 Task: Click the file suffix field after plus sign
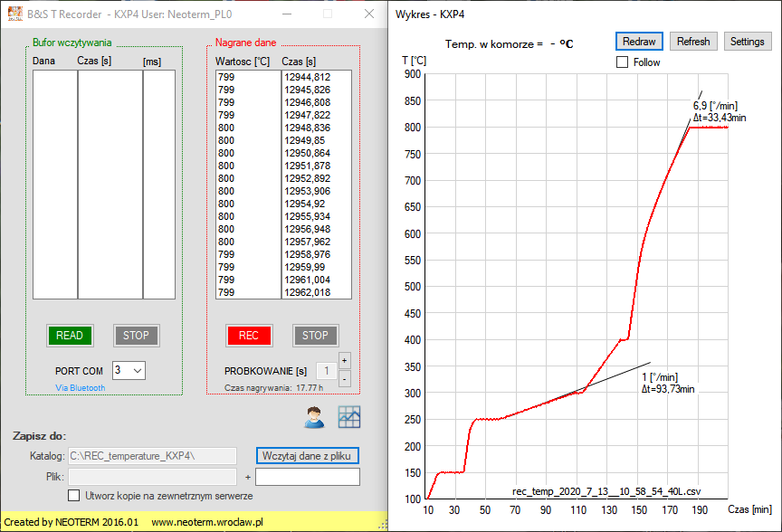click(x=308, y=477)
